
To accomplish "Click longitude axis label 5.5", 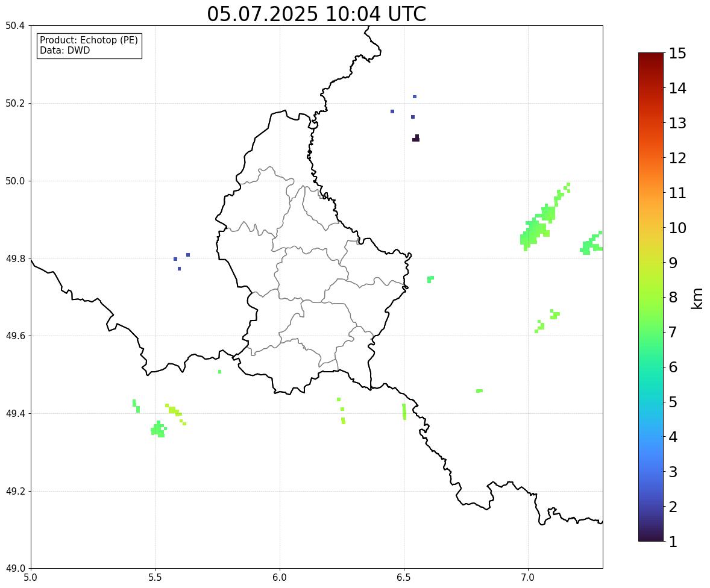I will tap(156, 578).
